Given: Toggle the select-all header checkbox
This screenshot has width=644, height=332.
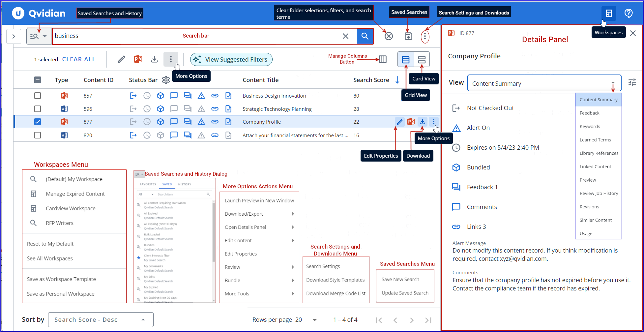Looking at the screenshot, I should [38, 80].
